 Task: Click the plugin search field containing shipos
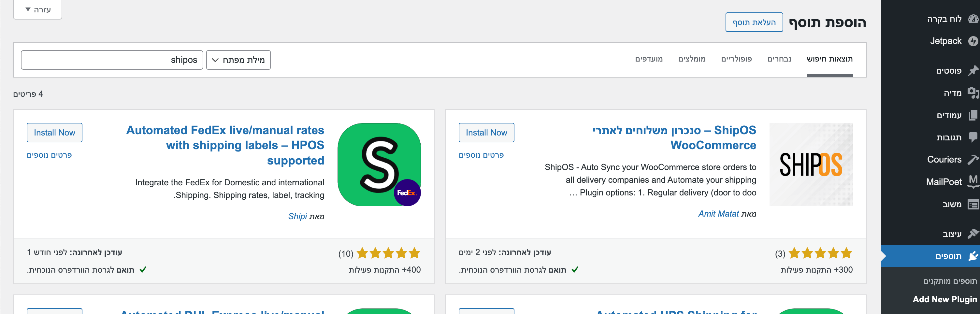(112, 60)
